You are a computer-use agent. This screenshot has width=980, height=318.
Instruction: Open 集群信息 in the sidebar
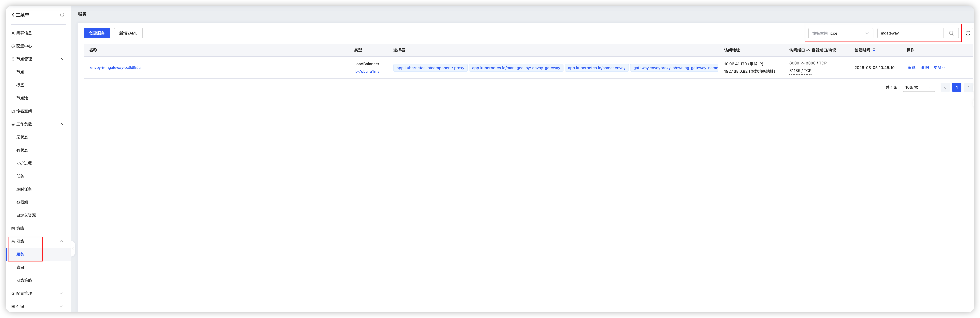point(24,33)
